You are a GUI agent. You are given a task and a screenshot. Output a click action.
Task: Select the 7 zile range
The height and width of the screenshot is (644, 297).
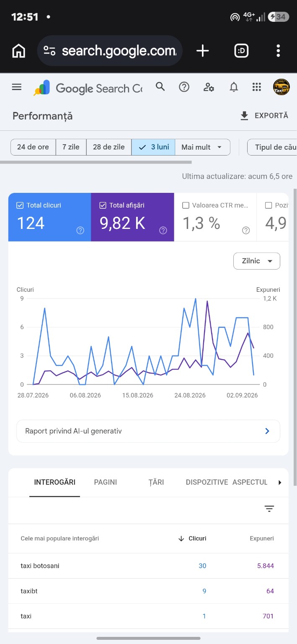[71, 147]
